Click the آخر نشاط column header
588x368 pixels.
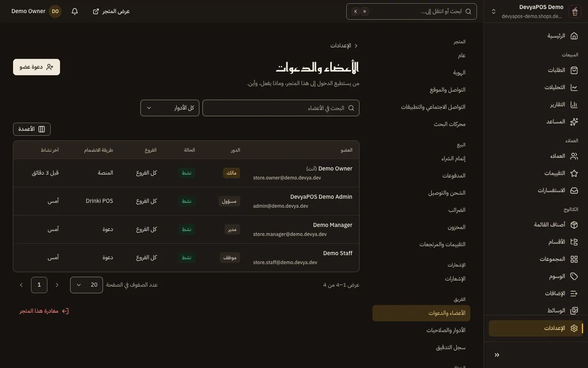coord(50,150)
